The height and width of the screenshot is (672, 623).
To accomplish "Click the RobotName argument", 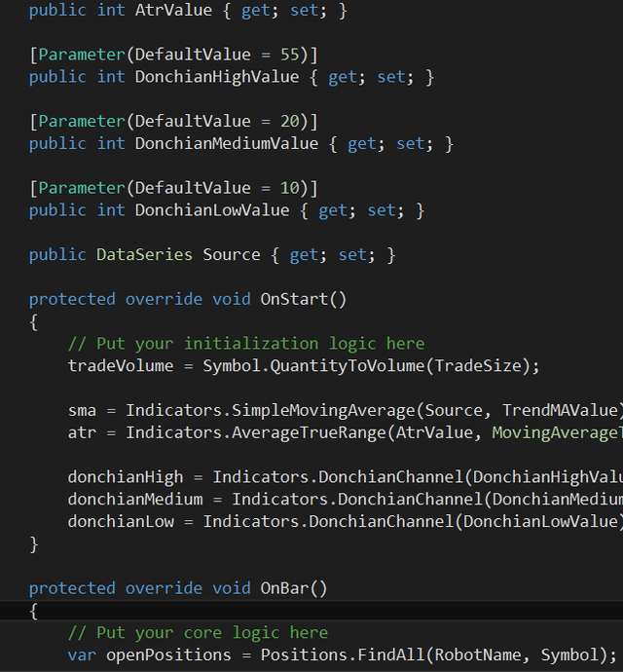I will [478, 655].
